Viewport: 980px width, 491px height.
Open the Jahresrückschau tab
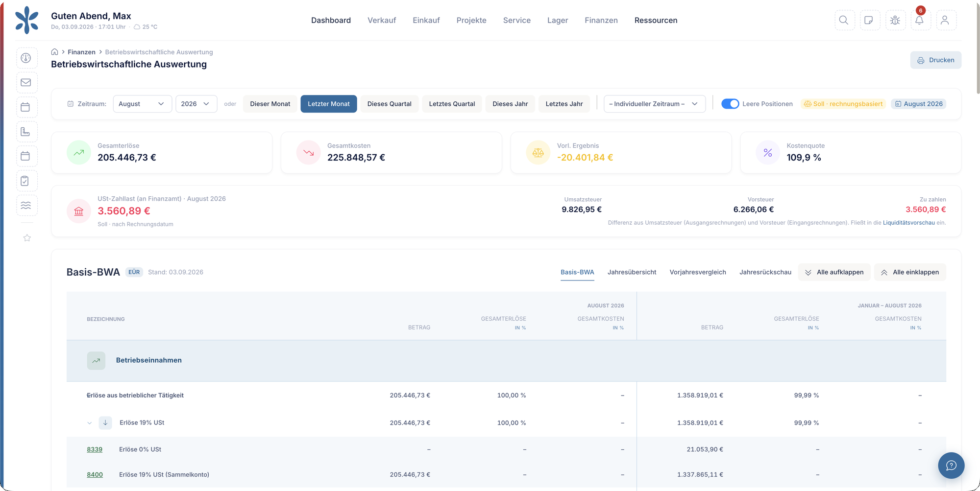[765, 272]
